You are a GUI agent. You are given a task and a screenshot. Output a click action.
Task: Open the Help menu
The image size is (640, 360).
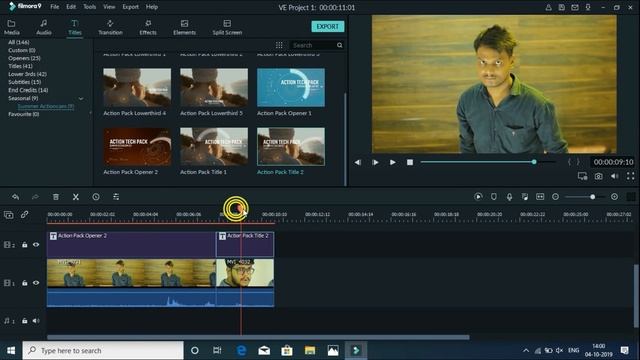click(152, 7)
